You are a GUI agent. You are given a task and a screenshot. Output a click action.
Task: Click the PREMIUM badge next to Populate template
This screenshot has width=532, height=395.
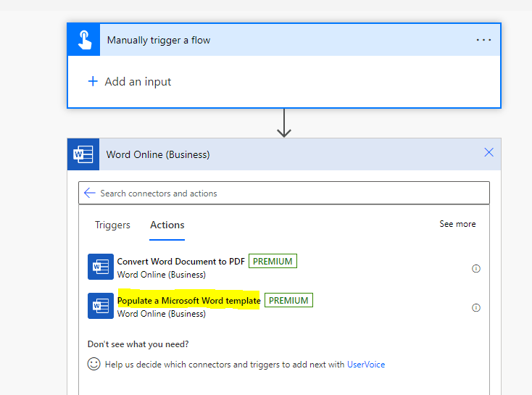pyautogui.click(x=288, y=300)
